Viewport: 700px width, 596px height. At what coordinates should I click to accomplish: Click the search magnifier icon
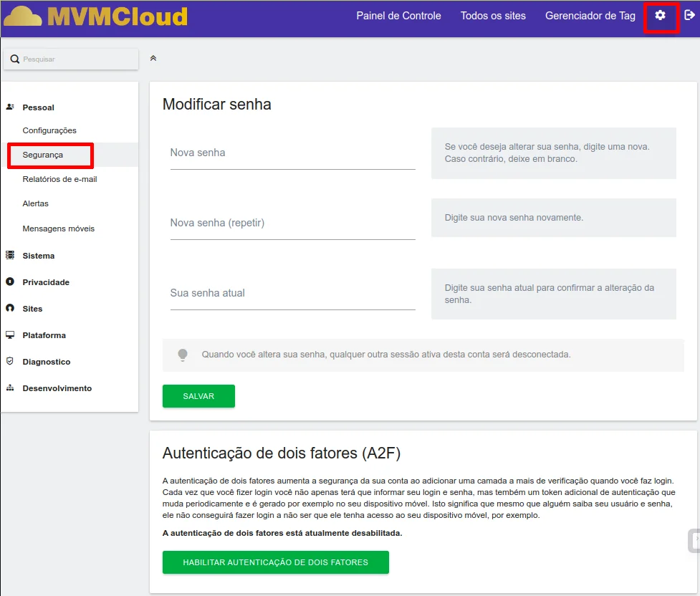tap(15, 59)
